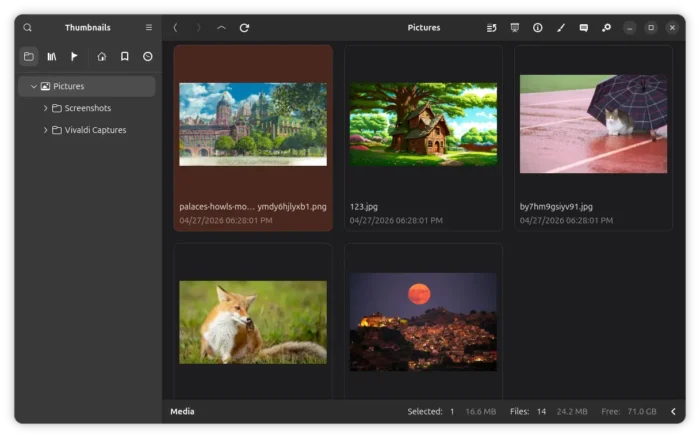Viewport: 700px width, 438px height.
Task: Select the Screenshots folder row
Action: pos(87,108)
